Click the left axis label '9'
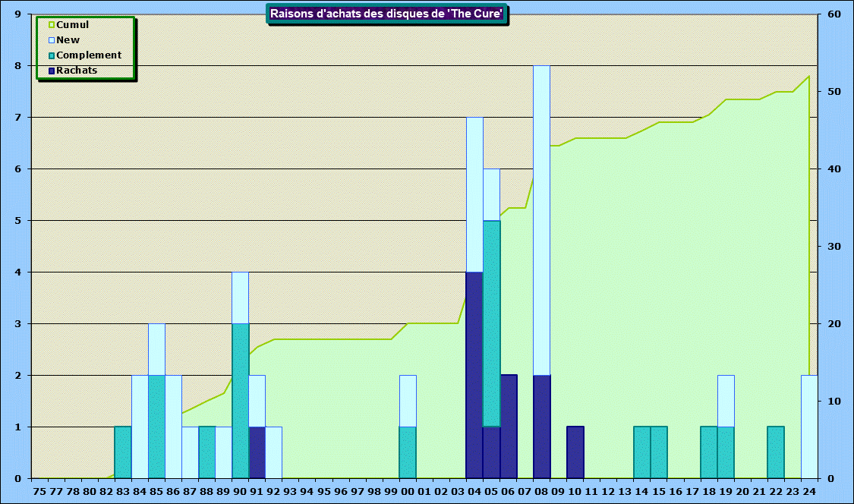Viewport: 854px width, 504px height. click(x=17, y=14)
